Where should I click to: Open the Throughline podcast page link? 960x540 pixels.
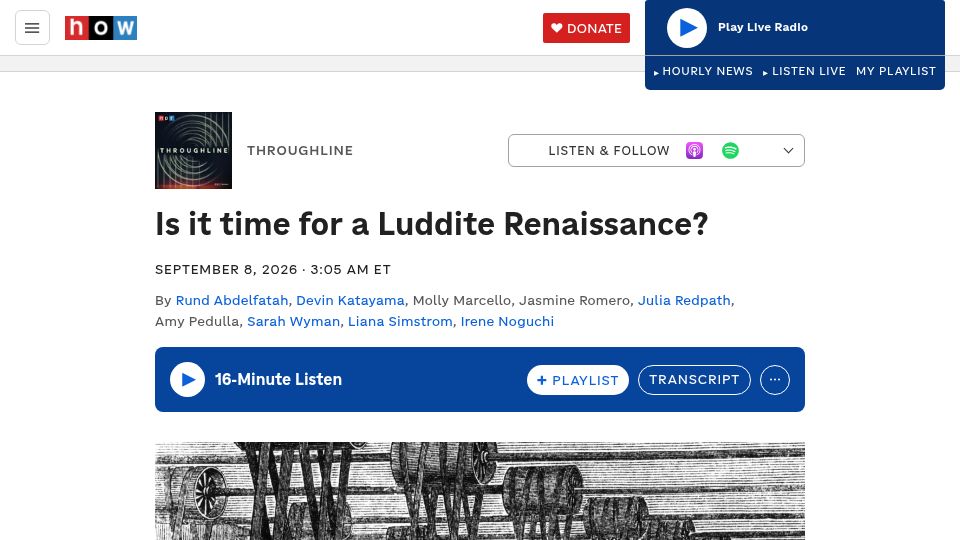click(300, 151)
